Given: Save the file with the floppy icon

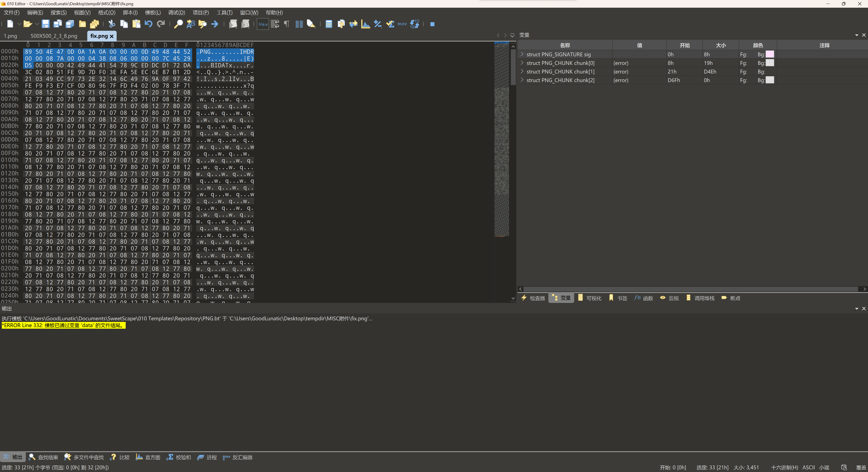Looking at the screenshot, I should coord(45,24).
